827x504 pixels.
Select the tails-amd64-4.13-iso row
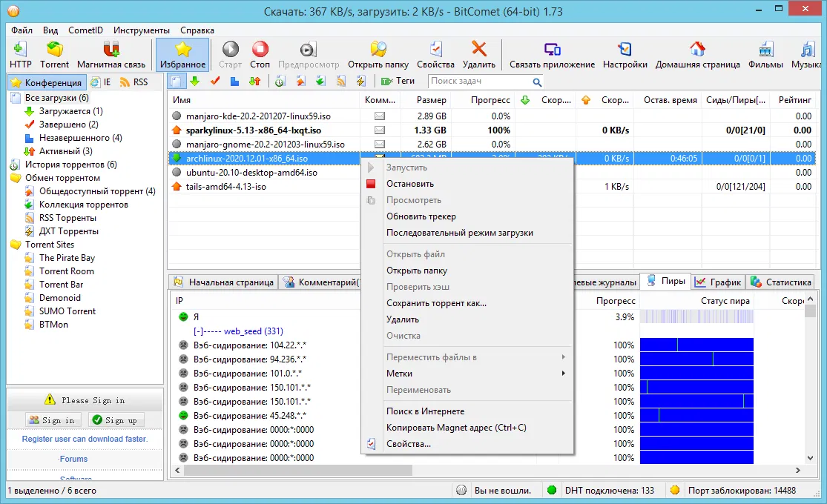492,187
